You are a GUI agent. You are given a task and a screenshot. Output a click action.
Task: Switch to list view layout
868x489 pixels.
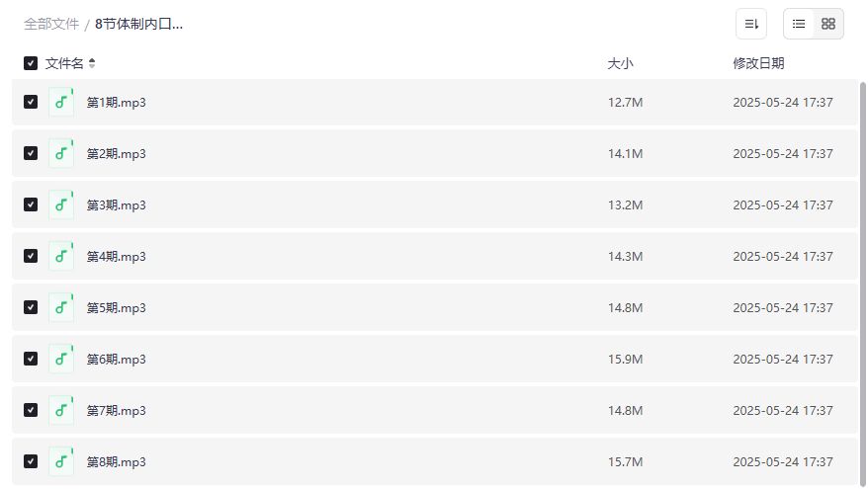(x=799, y=24)
